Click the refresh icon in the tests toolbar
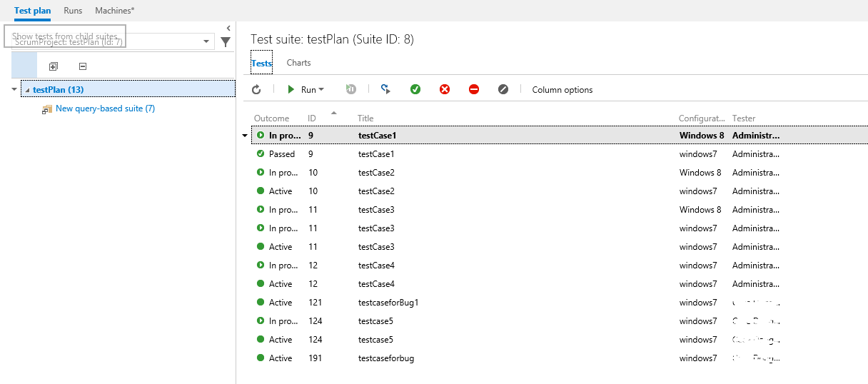Image resolution: width=868 pixels, height=384 pixels. point(257,89)
